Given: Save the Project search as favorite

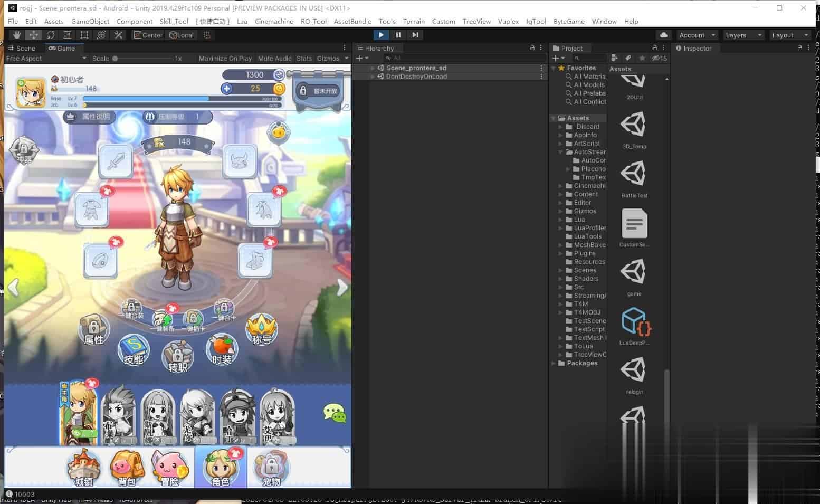Looking at the screenshot, I should (642, 58).
